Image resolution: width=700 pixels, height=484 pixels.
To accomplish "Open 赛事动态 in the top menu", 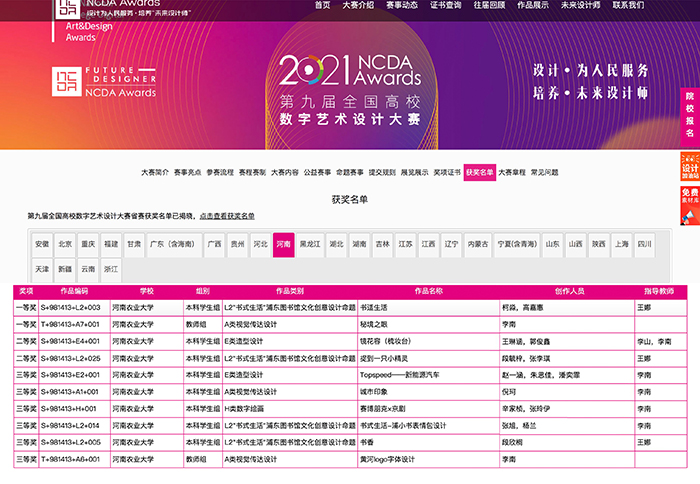I will [402, 5].
